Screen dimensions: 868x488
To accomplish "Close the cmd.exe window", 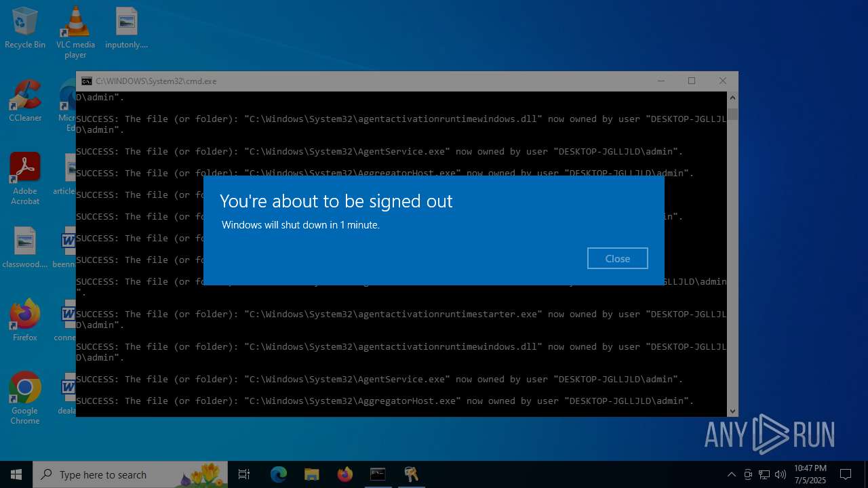I will tap(723, 81).
